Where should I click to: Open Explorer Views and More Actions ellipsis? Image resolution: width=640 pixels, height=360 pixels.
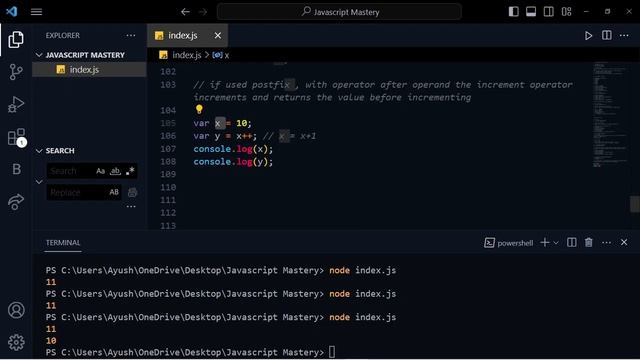click(131, 36)
